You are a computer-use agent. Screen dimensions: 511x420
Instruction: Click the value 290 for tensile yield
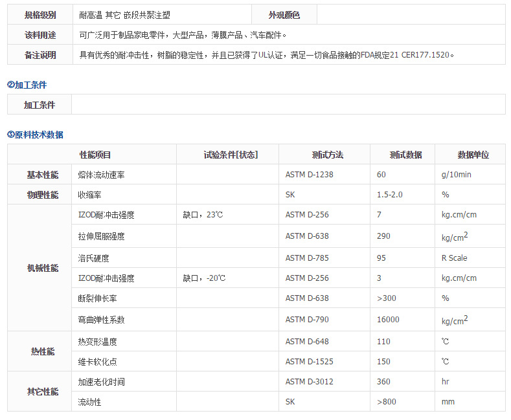(x=383, y=236)
